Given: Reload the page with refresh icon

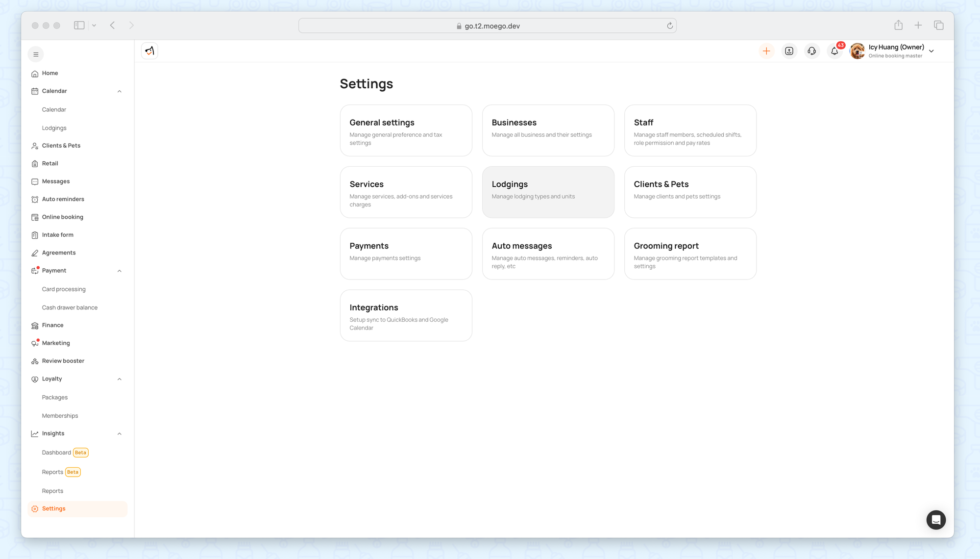Looking at the screenshot, I should click(x=670, y=26).
